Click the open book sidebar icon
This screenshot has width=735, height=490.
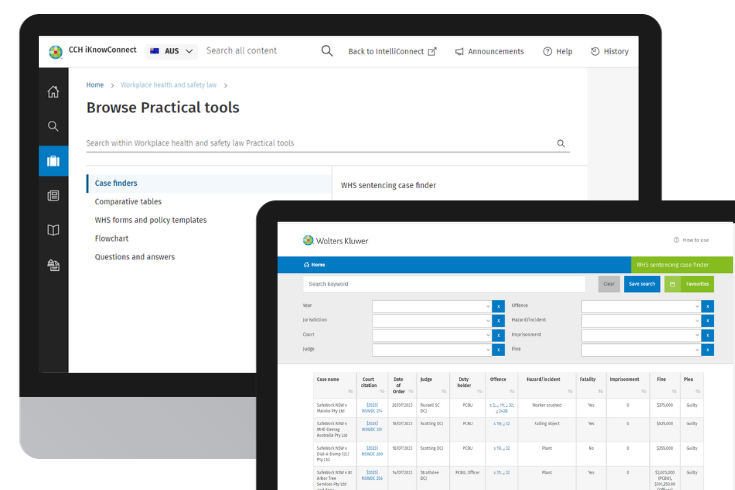point(53,230)
